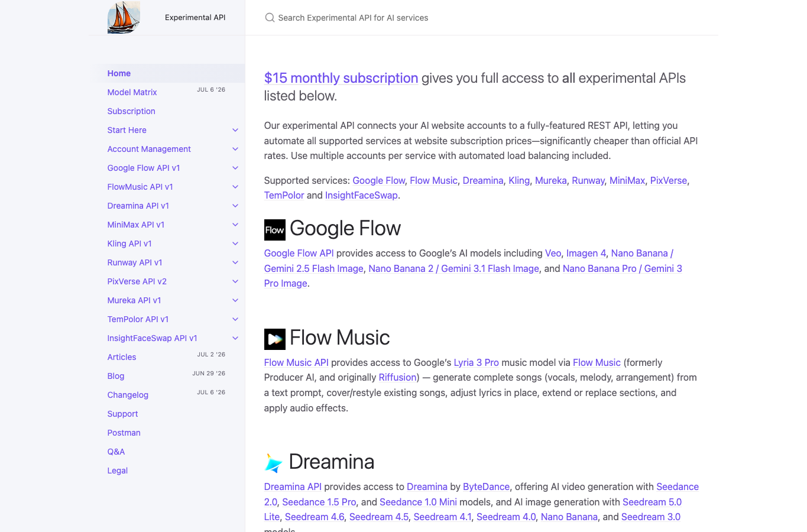Screen dimensions: 807x532
Task: Select Home in the sidebar
Action: (119, 73)
